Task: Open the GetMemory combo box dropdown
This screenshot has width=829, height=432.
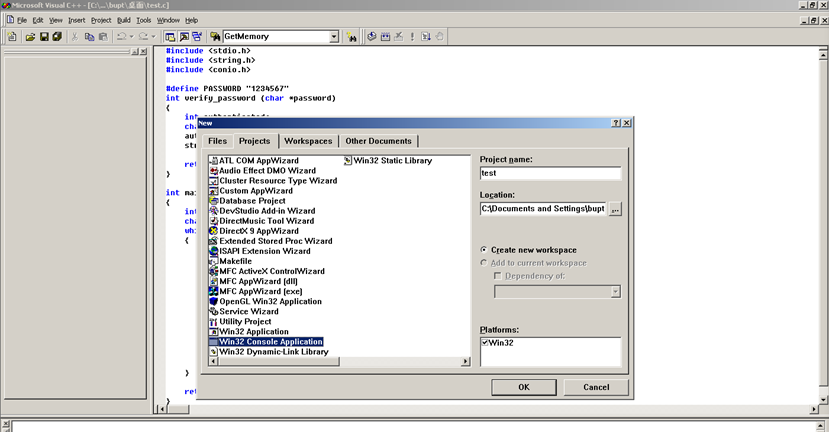Action: (x=334, y=37)
